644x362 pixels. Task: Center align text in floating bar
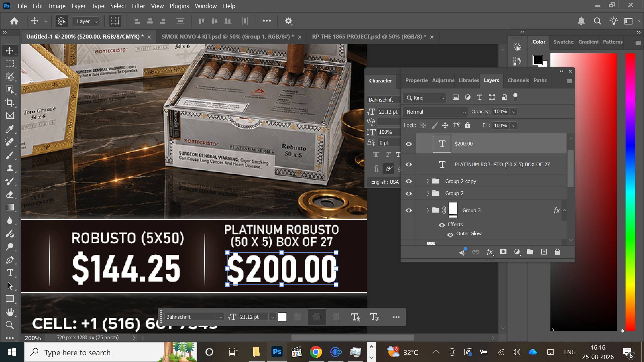tap(317, 317)
